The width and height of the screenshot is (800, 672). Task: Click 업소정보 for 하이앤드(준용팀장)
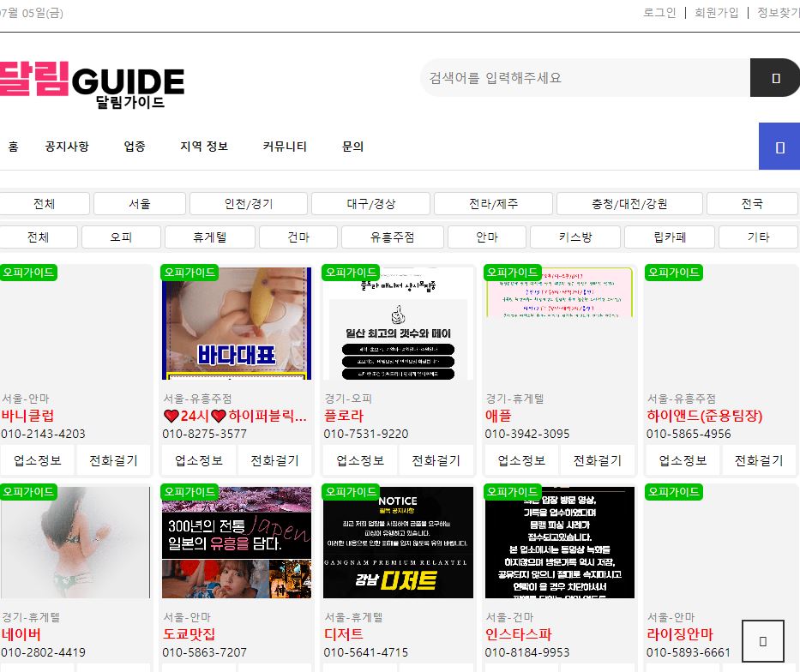[683, 460]
